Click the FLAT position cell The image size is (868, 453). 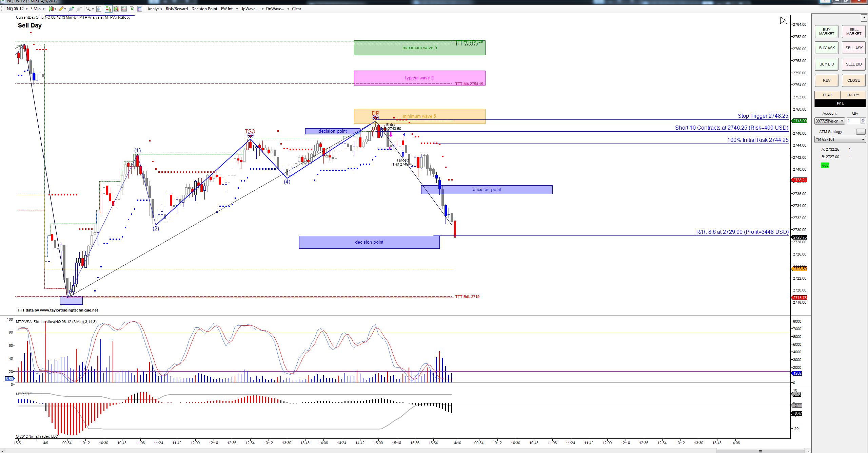click(x=827, y=95)
